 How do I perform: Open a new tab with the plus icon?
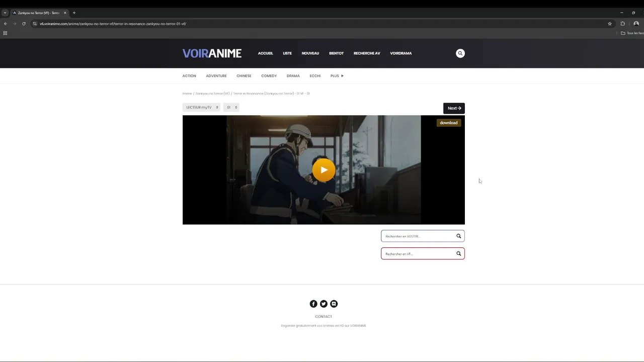pyautogui.click(x=74, y=13)
